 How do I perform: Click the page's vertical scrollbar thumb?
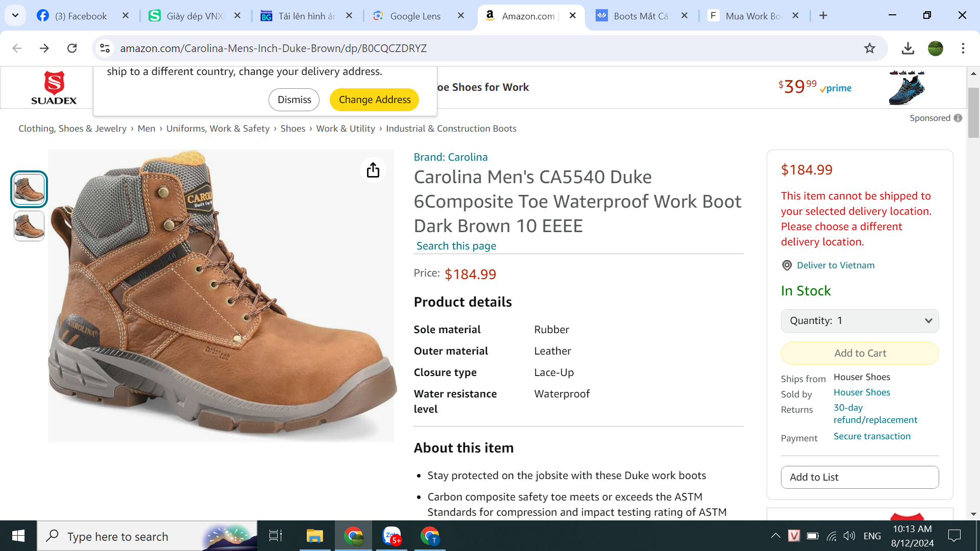(973, 112)
